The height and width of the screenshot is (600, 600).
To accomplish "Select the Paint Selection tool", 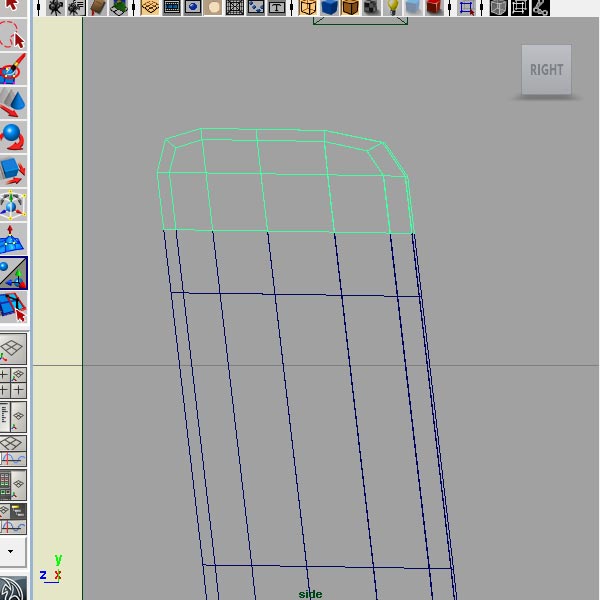I will [13, 69].
